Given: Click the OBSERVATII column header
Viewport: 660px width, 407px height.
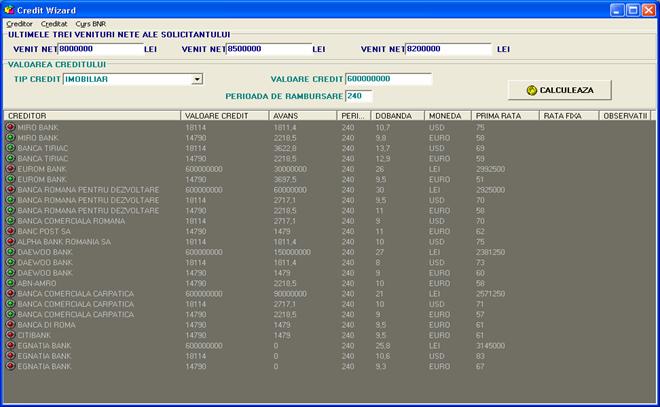Looking at the screenshot, I should coord(625,115).
